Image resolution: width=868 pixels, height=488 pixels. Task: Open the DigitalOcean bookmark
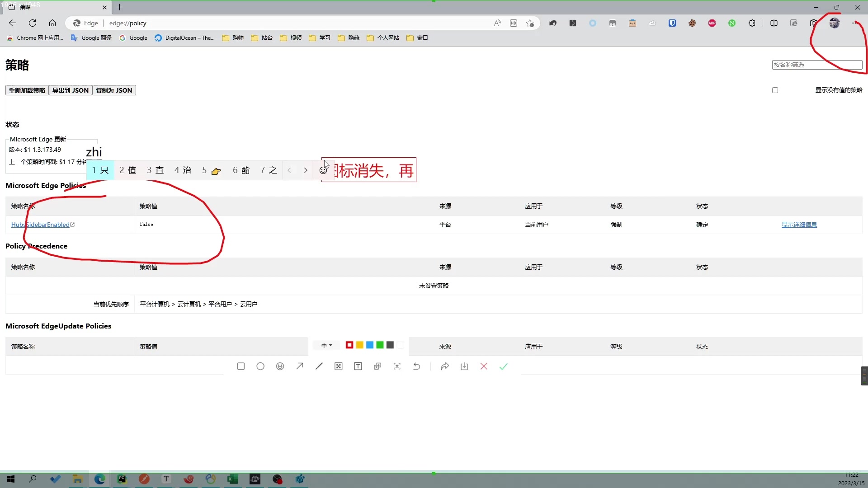[184, 38]
